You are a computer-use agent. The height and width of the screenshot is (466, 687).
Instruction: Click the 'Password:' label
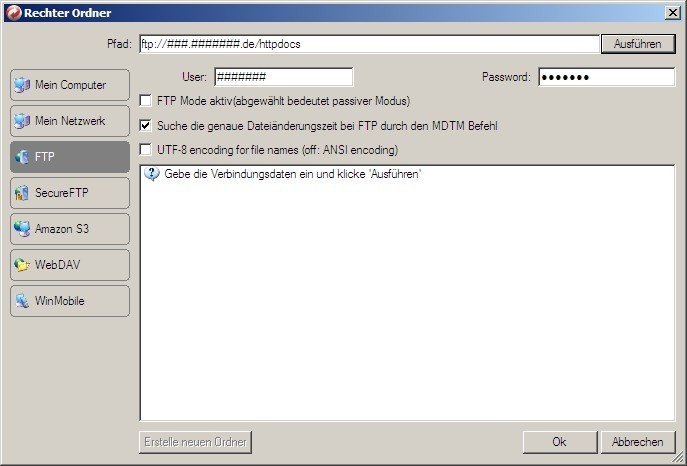pyautogui.click(x=506, y=77)
